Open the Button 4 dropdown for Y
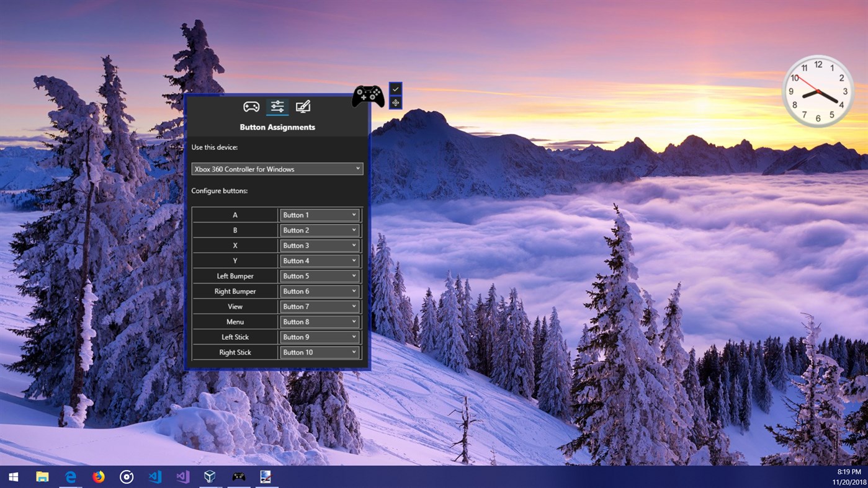Viewport: 868px width, 488px height. 320,261
